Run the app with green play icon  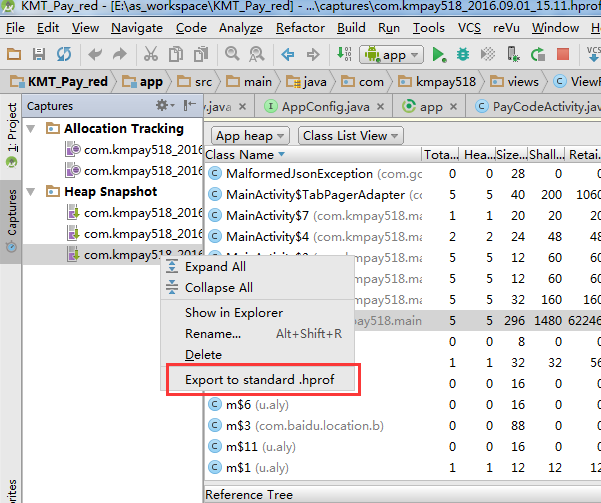tap(439, 54)
